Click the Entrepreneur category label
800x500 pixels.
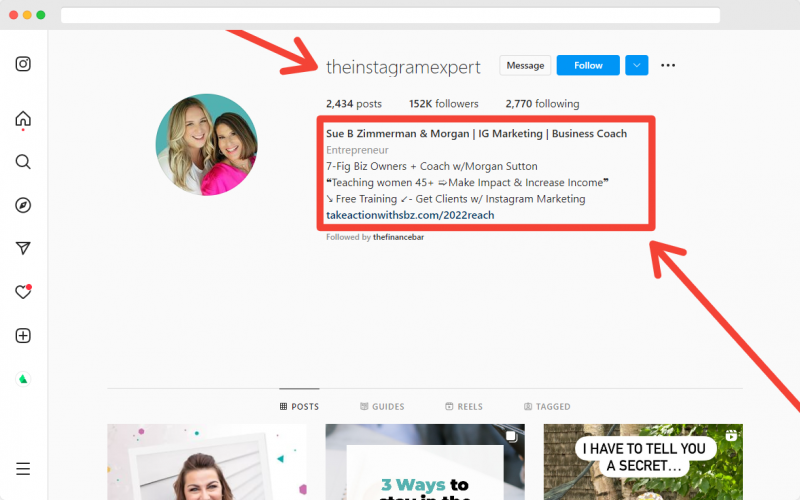pos(357,150)
